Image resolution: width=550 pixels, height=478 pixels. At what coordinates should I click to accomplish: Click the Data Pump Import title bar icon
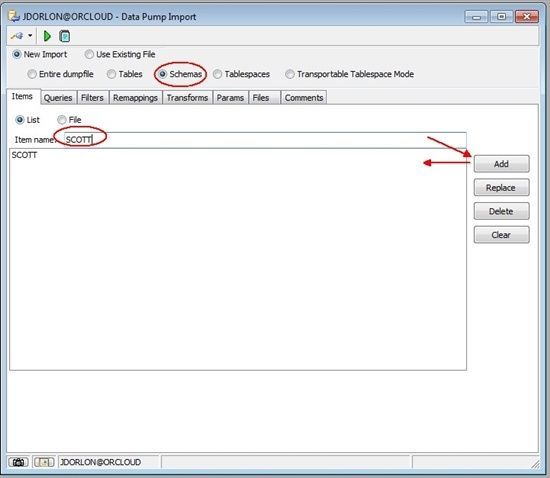tap(14, 16)
